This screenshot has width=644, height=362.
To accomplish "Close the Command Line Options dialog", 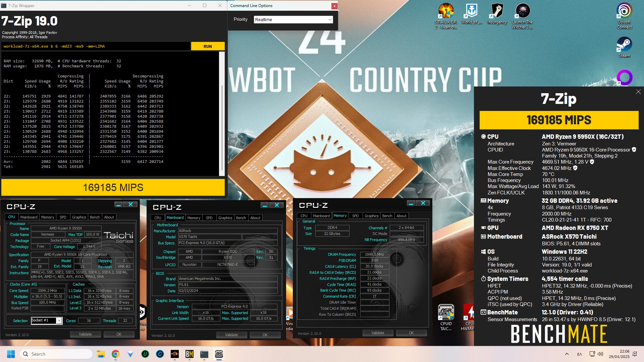I will click(334, 6).
